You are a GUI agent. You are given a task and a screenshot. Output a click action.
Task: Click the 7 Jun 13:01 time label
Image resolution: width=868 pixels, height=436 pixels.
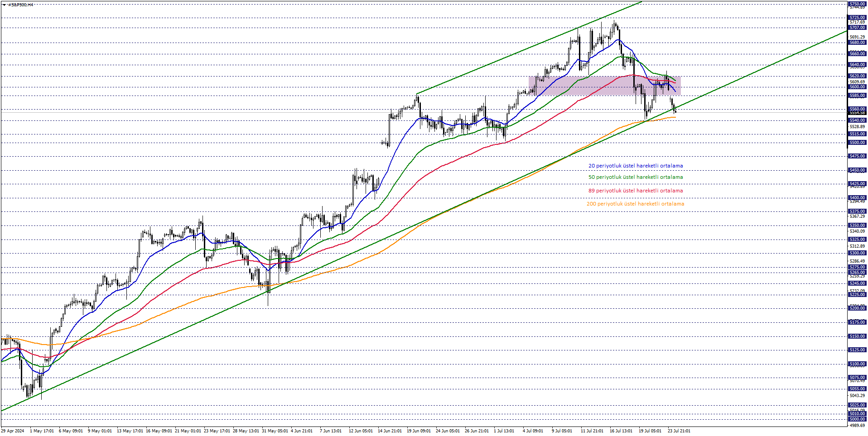[x=331, y=431]
